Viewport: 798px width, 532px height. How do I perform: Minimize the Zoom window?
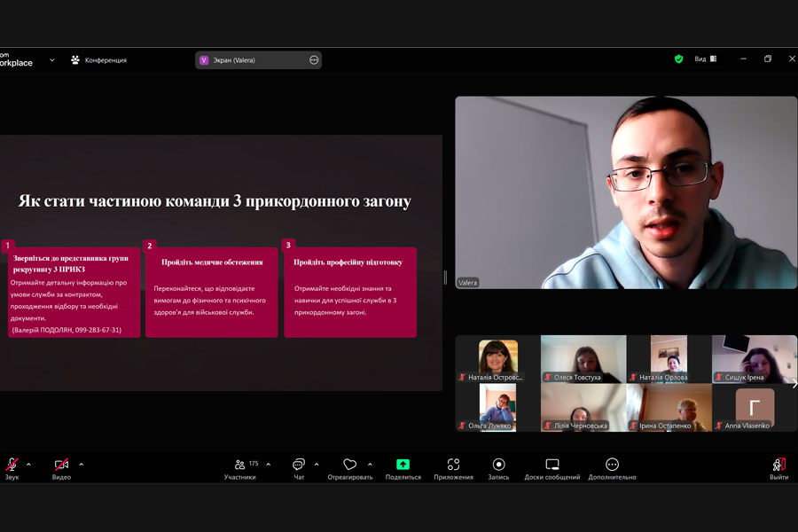pyautogui.click(x=743, y=59)
